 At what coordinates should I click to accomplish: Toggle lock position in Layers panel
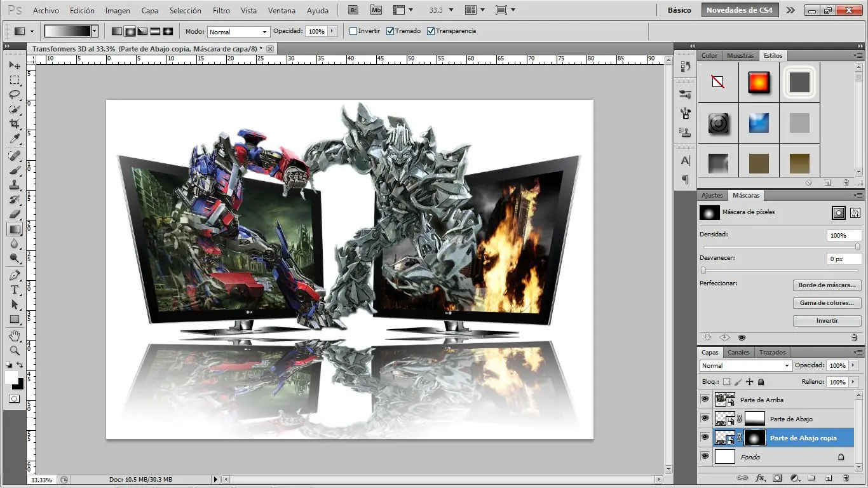[749, 382]
